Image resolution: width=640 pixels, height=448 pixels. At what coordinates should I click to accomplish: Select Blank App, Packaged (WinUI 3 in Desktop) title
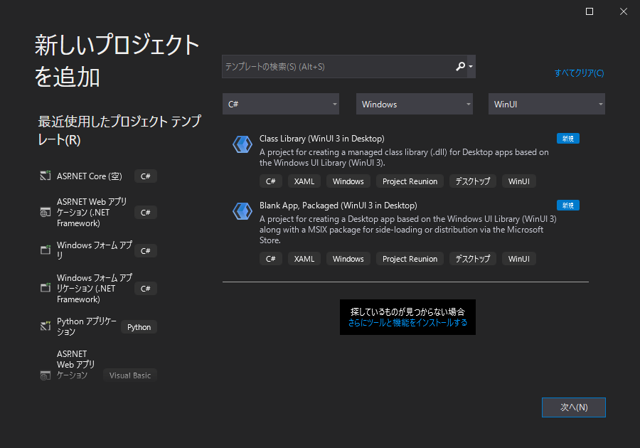tap(338, 205)
